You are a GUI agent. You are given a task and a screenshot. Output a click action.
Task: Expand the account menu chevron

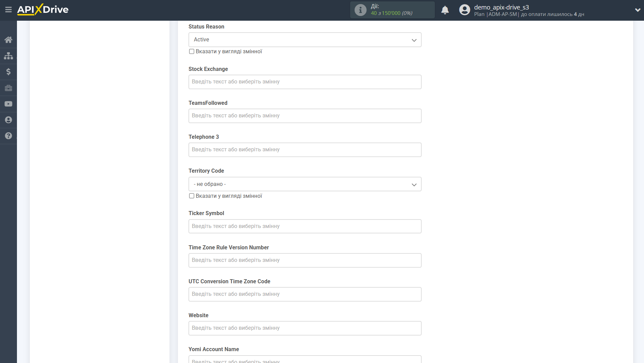pyautogui.click(x=637, y=10)
